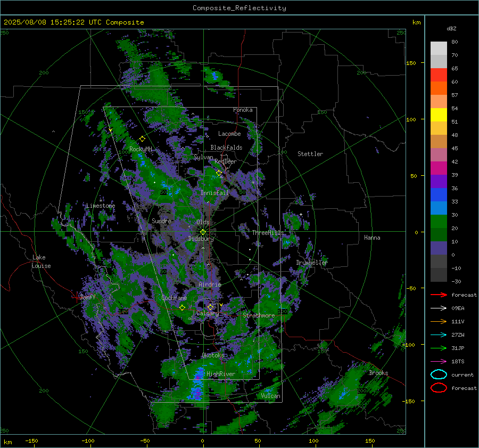Click the Airdrie city label
Viewport: 479px width, 448px height.
pyautogui.click(x=210, y=284)
